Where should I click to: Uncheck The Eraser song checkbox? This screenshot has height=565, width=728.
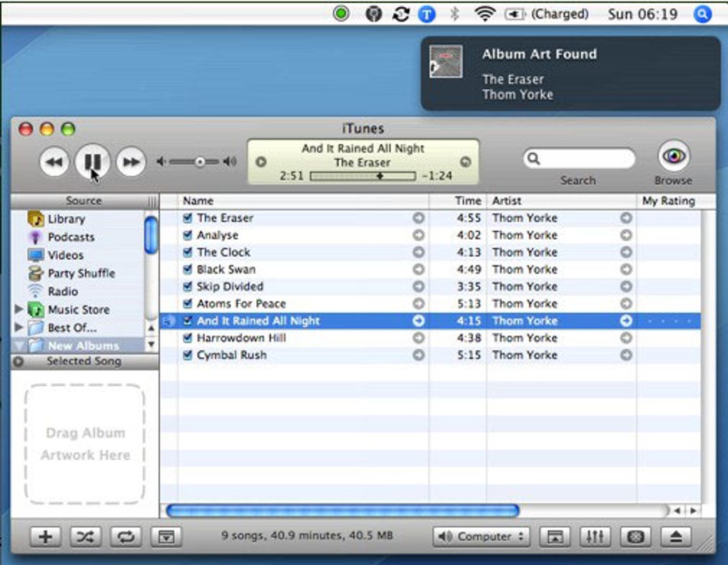[x=188, y=218]
